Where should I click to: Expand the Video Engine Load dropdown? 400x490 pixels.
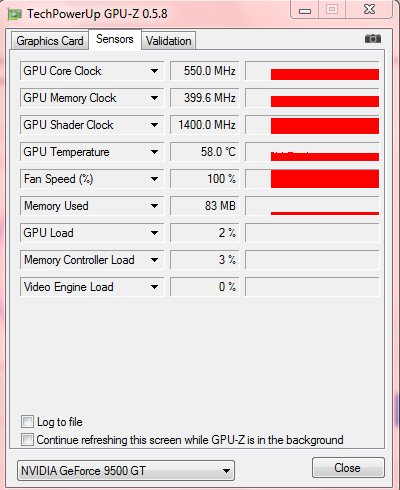[x=154, y=287]
